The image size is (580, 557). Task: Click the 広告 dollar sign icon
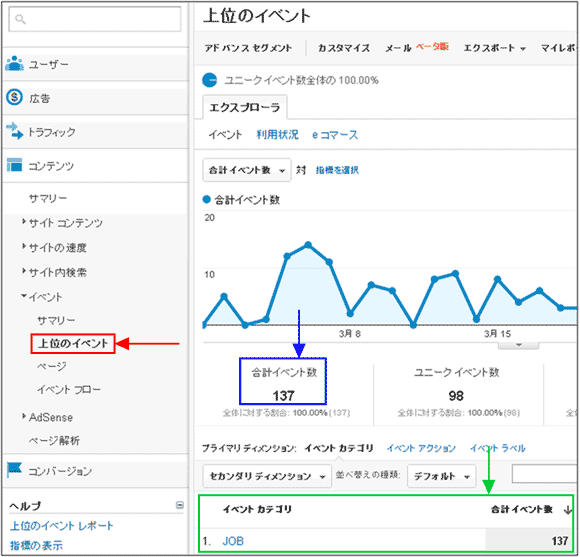pyautogui.click(x=14, y=97)
